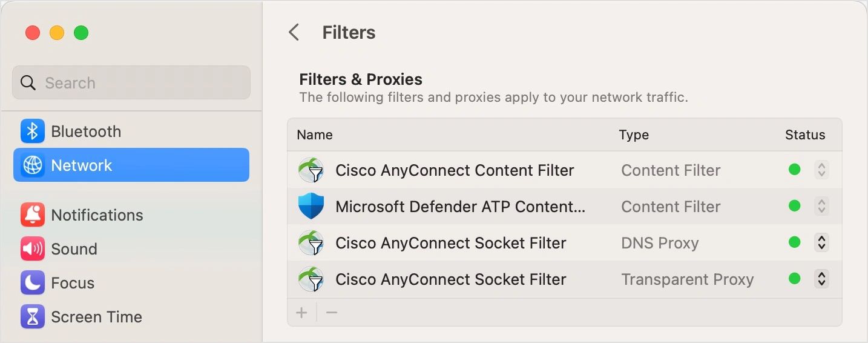Click the Notifications bell icon
Screen dimensions: 868x343
[33, 215]
